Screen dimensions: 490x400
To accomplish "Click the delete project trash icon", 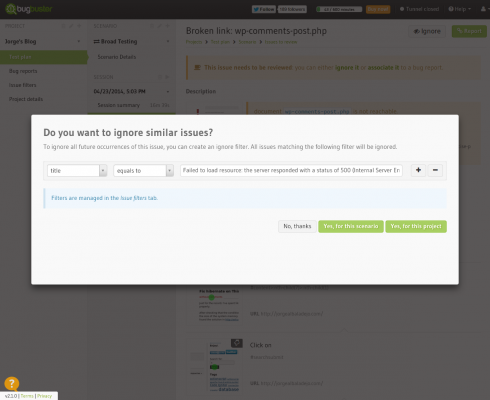I will pyautogui.click(x=63, y=26).
